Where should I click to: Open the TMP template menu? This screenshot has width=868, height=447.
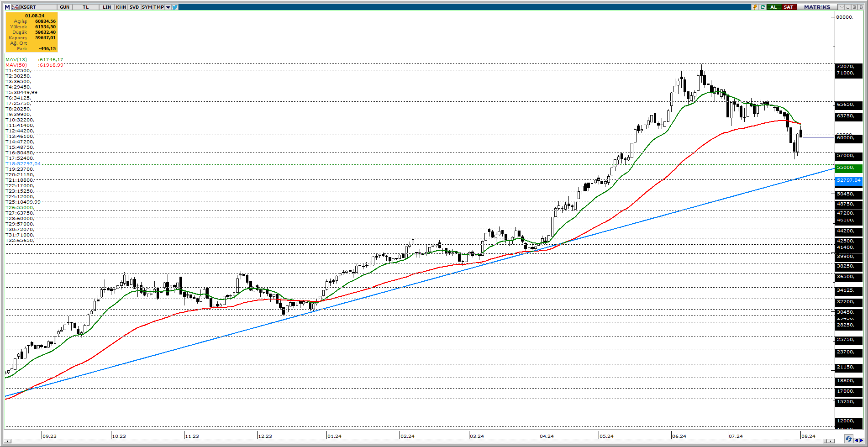pos(158,7)
